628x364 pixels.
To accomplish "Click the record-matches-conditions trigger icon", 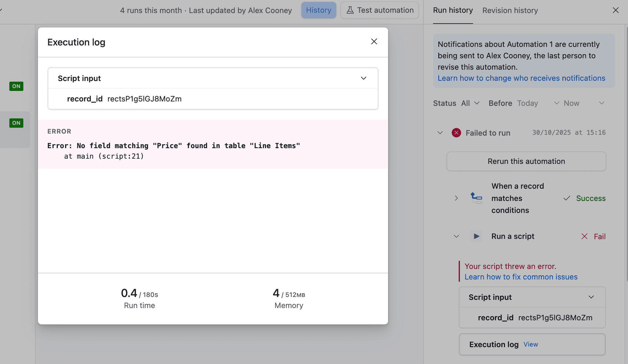I will (476, 198).
